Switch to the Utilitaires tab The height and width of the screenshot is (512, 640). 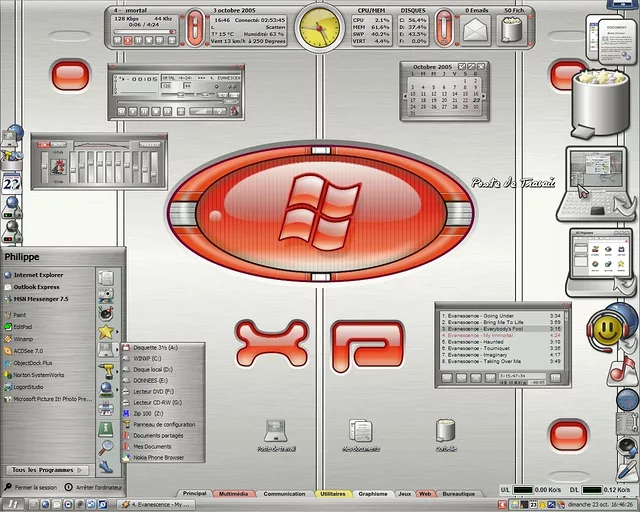click(x=332, y=494)
